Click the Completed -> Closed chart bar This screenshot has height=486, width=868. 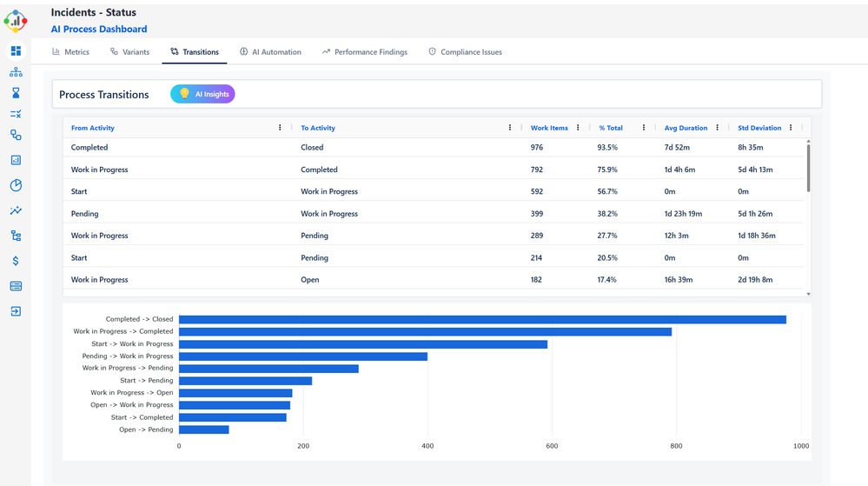(482, 319)
